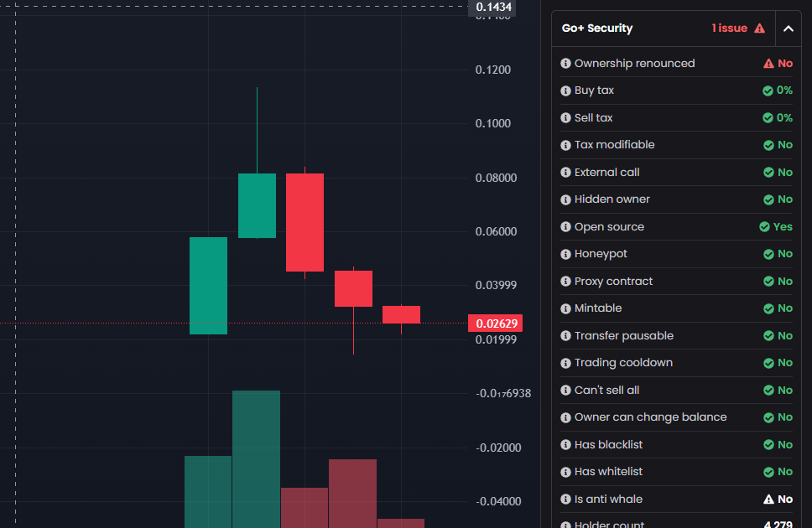Click the 0.03999 price axis label

[x=496, y=285]
